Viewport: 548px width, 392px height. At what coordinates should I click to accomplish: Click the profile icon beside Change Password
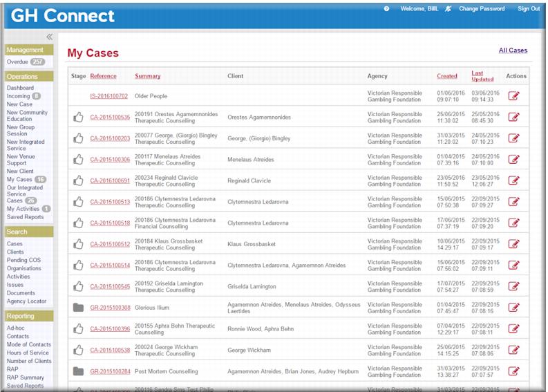[448, 9]
